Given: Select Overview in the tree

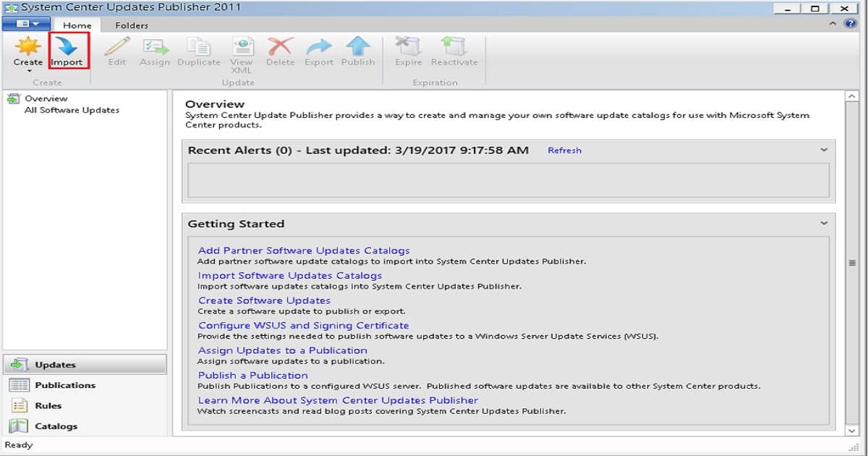Looking at the screenshot, I should (x=46, y=98).
